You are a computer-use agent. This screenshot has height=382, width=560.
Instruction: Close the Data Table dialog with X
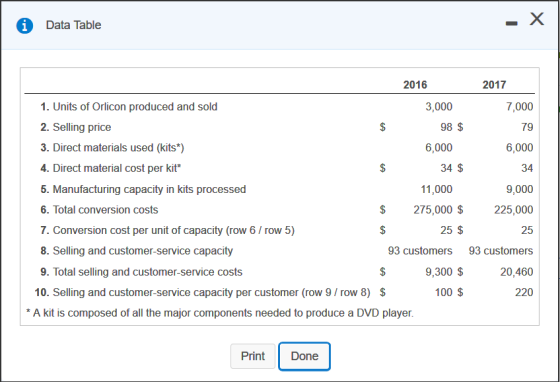point(537,19)
